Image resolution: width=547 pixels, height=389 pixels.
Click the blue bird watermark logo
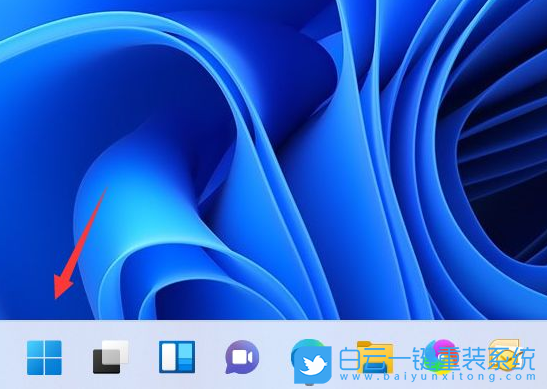pos(313,365)
